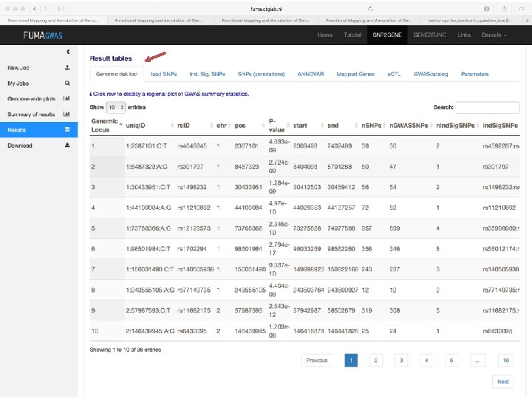Open the GWAScatalog tab
This screenshot has width=532, height=399.
click(431, 74)
